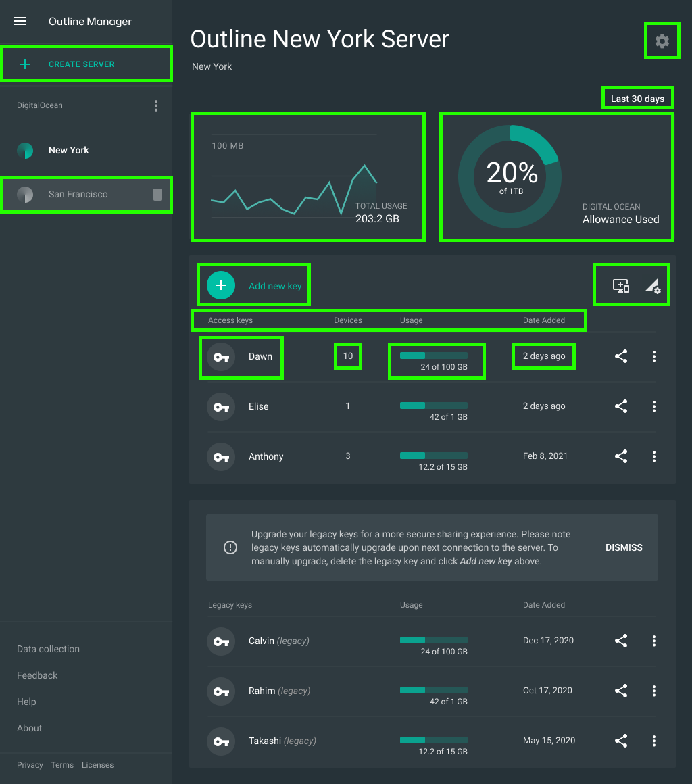
Task: Click Elise's usage progress bar
Action: coord(434,406)
